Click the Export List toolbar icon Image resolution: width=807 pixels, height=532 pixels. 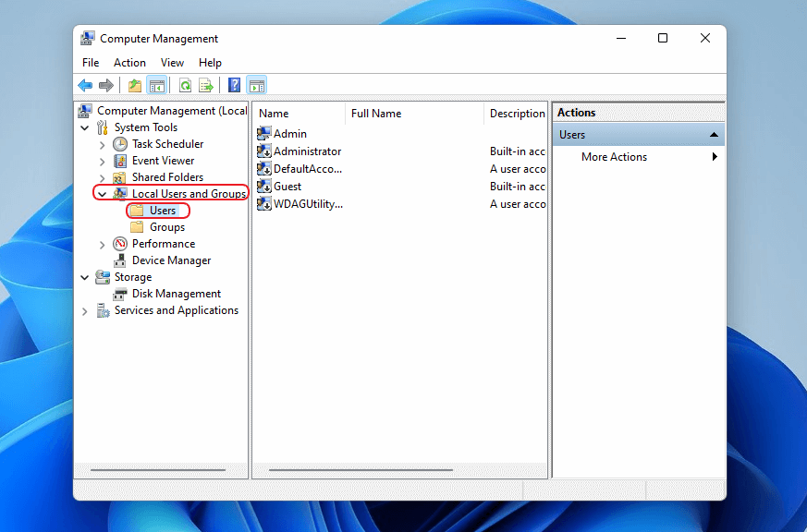[x=206, y=86]
